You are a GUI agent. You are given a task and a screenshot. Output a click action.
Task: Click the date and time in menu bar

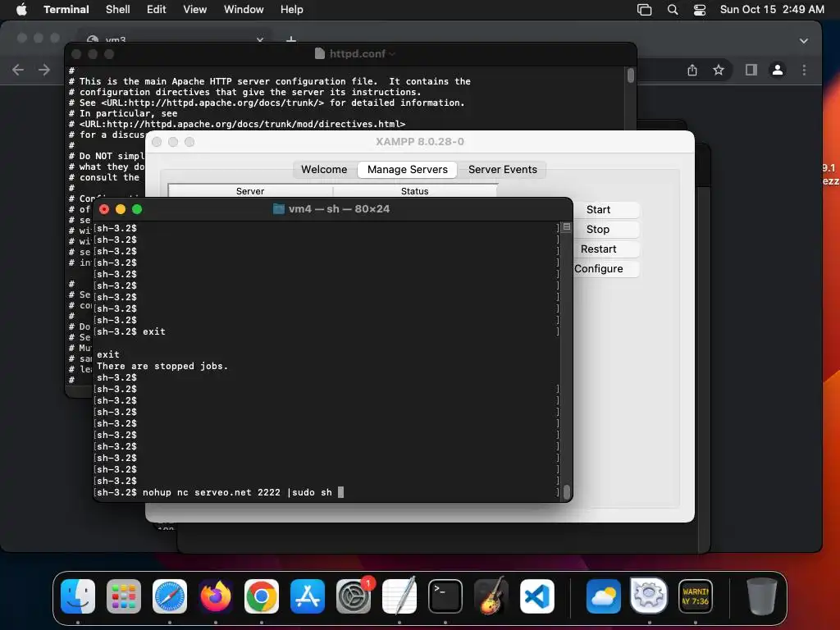[772, 10]
